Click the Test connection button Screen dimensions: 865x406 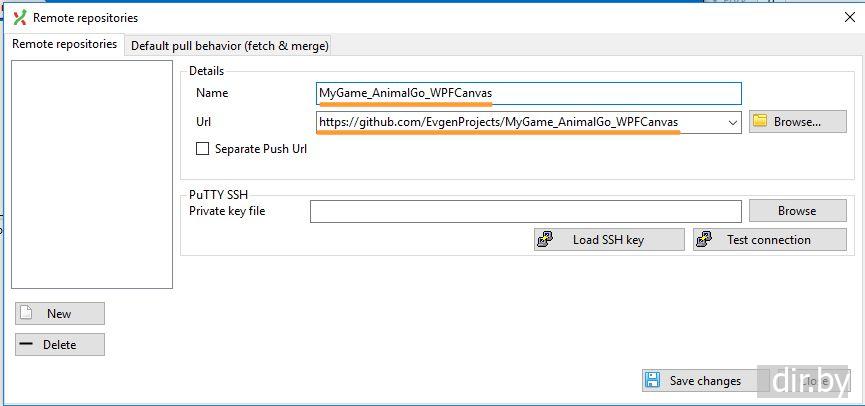point(770,240)
